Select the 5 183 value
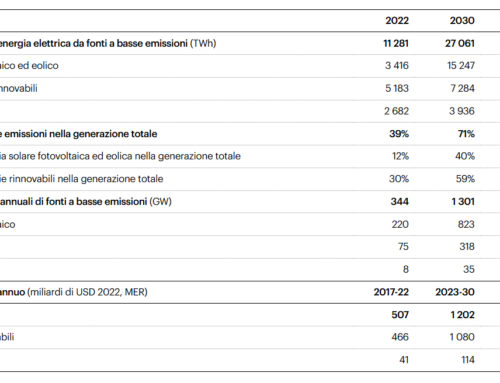Image resolution: width=500 pixels, height=383 pixels. point(397,88)
